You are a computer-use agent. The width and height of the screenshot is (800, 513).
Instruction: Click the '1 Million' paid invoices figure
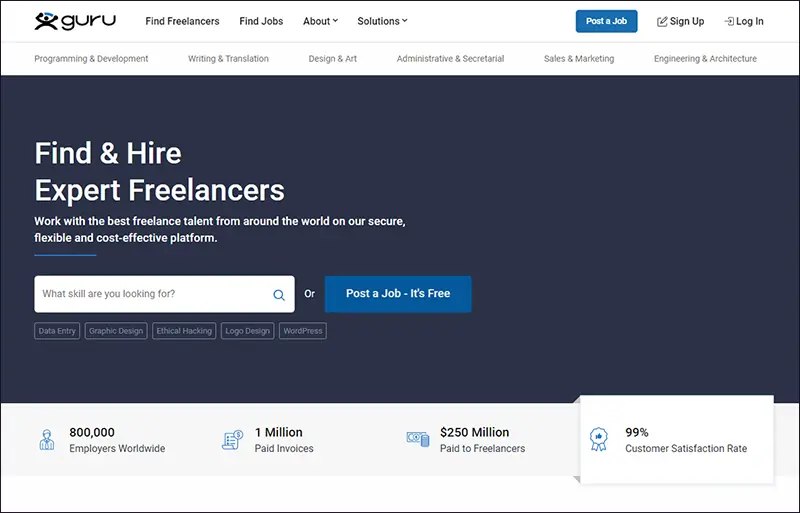click(x=279, y=432)
